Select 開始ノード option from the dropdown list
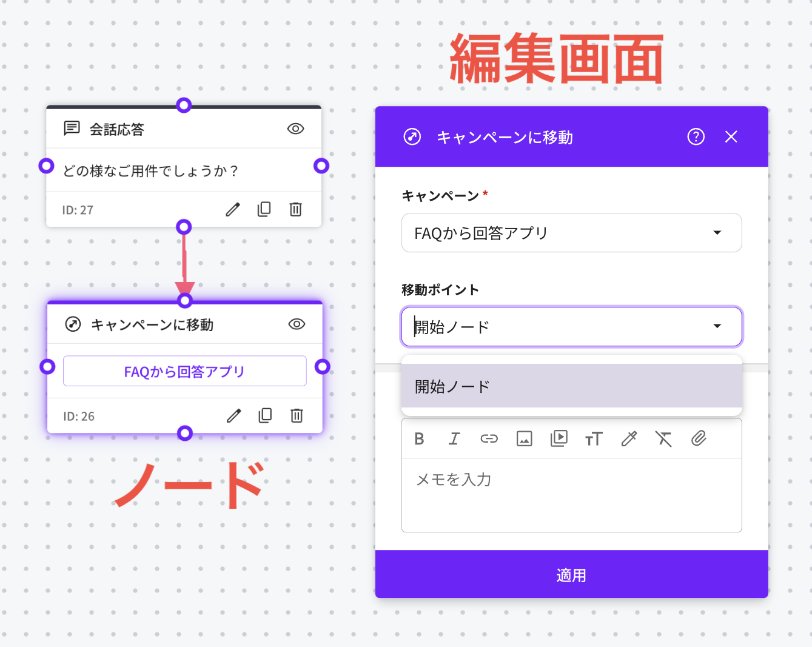Screen dimensions: 812x647 coord(571,386)
